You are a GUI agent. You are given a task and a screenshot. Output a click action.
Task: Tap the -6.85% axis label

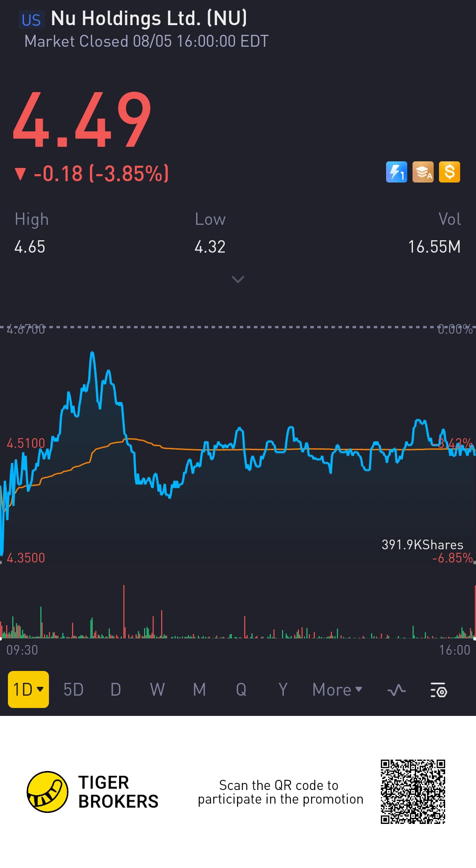click(x=453, y=558)
